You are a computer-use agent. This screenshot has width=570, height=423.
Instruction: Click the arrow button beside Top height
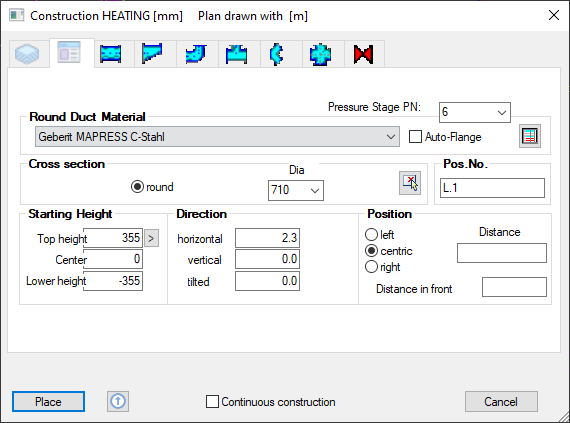[151, 238]
